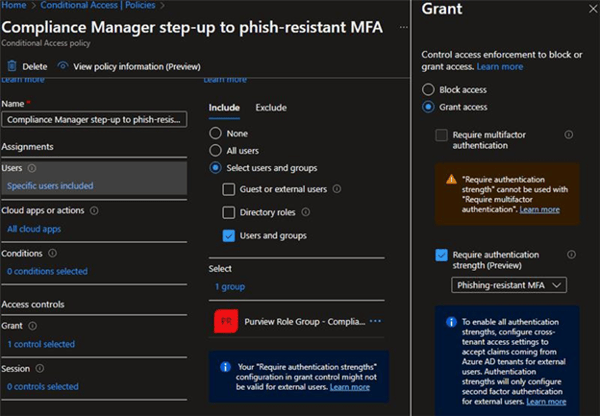600x416 pixels.
Task: Go to Home breadcrumb
Action: pos(14,5)
